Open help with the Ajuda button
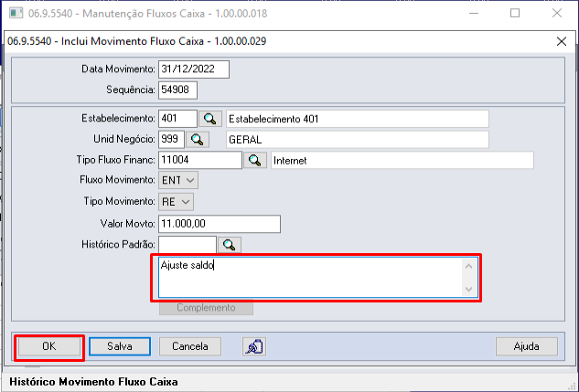Screen dimensions: 579x392 click(527, 346)
